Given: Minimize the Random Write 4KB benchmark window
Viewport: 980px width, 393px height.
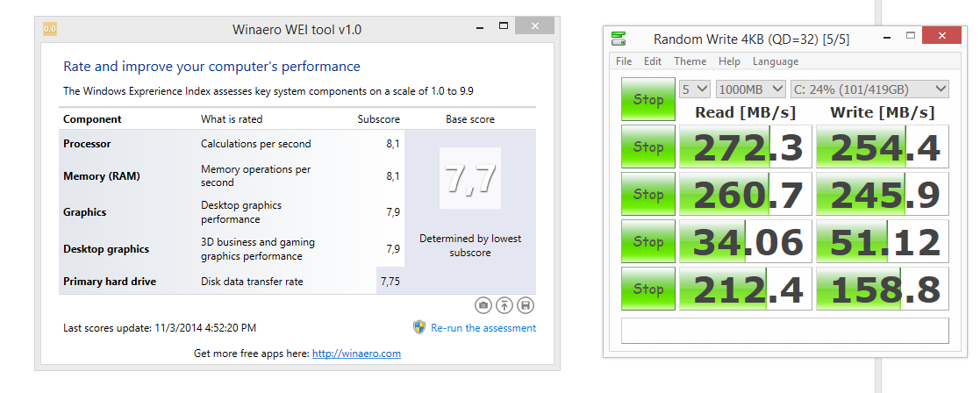Looking at the screenshot, I should (x=886, y=36).
